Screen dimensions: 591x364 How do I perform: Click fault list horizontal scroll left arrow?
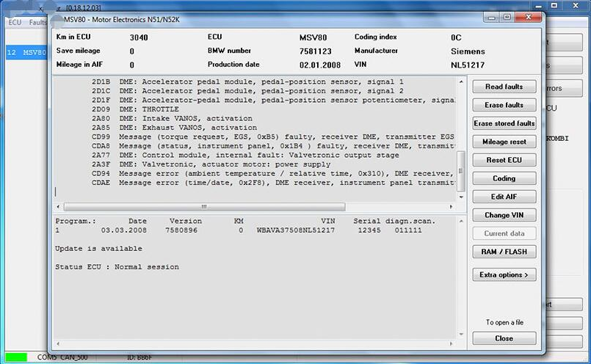click(x=58, y=207)
